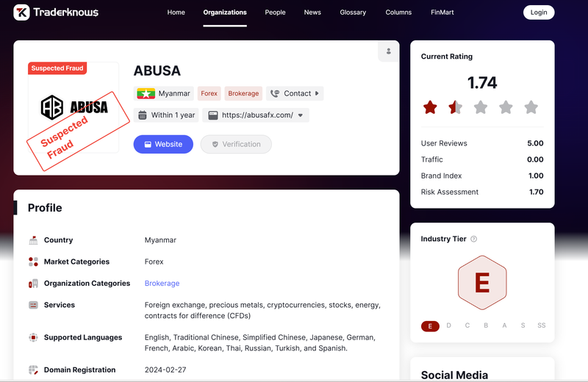Click the Domain Registration icon
The height and width of the screenshot is (382, 588).
pyautogui.click(x=33, y=370)
